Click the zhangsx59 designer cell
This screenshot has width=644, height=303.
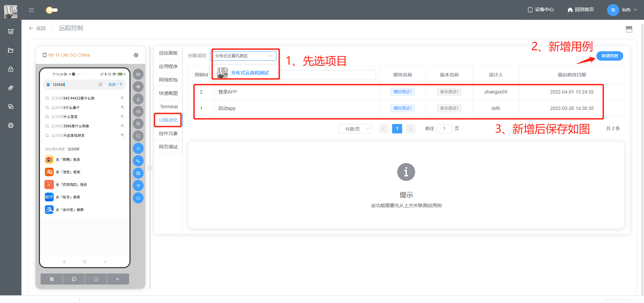point(496,92)
